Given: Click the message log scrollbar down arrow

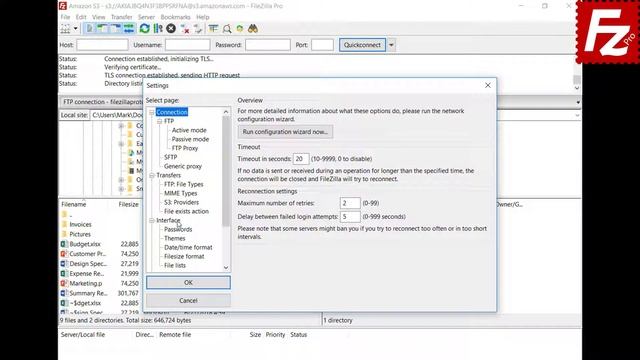Looking at the screenshot, I should [x=577, y=88].
